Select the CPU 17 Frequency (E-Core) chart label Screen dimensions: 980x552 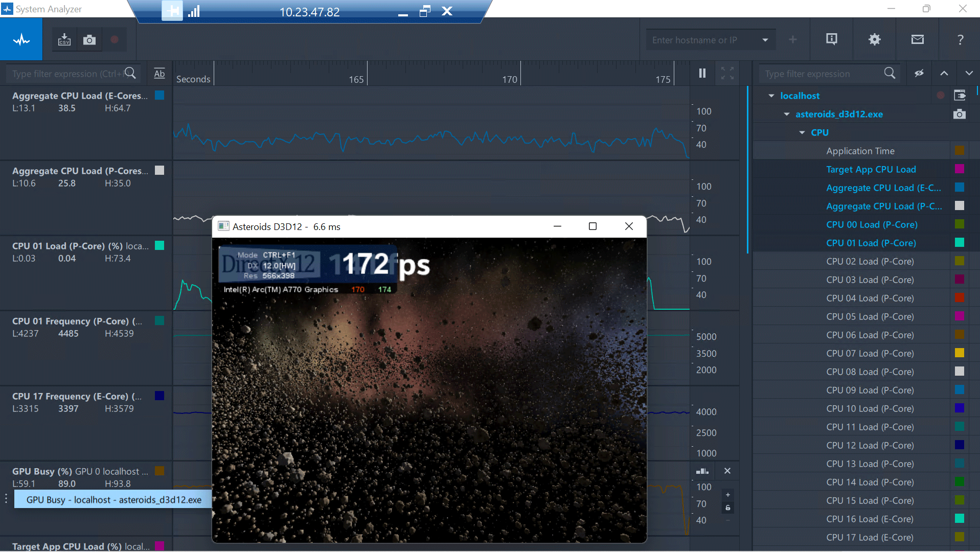[x=77, y=396]
